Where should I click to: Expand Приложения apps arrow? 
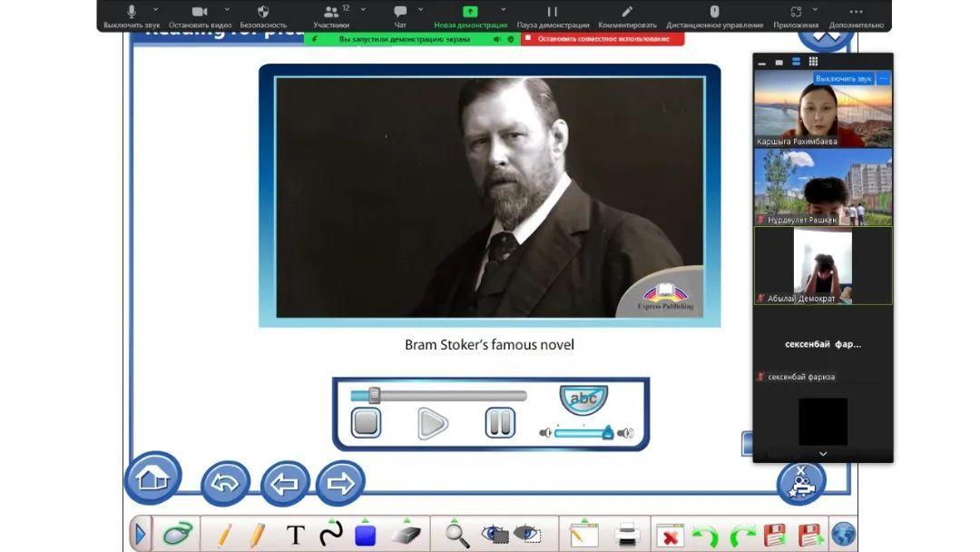815,10
